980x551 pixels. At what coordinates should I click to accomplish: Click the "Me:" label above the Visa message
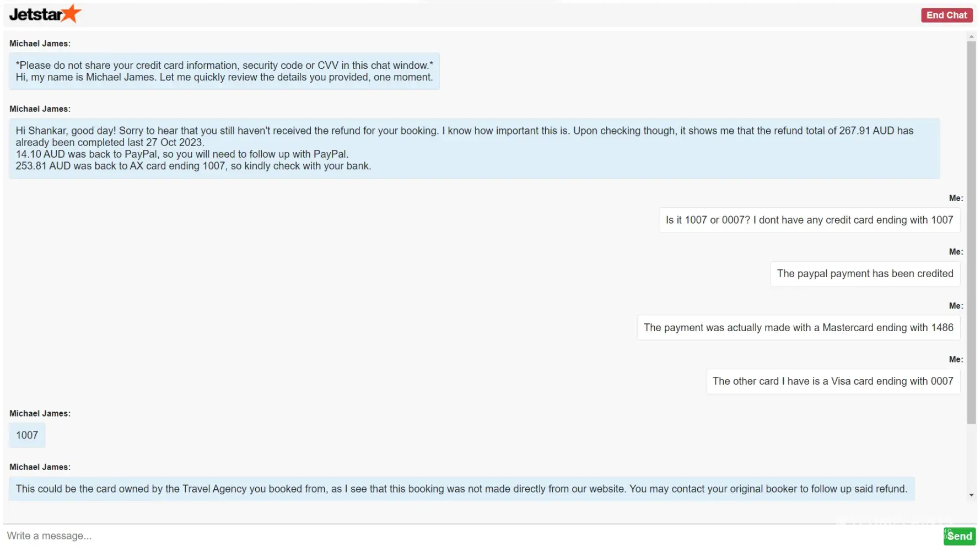point(956,360)
